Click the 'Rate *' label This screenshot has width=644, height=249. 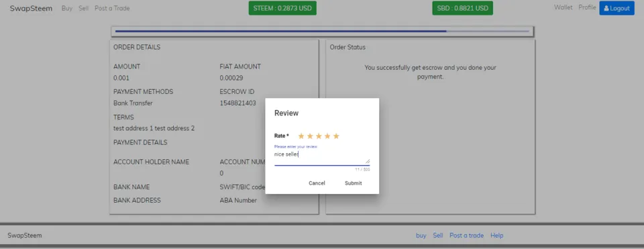(282, 136)
